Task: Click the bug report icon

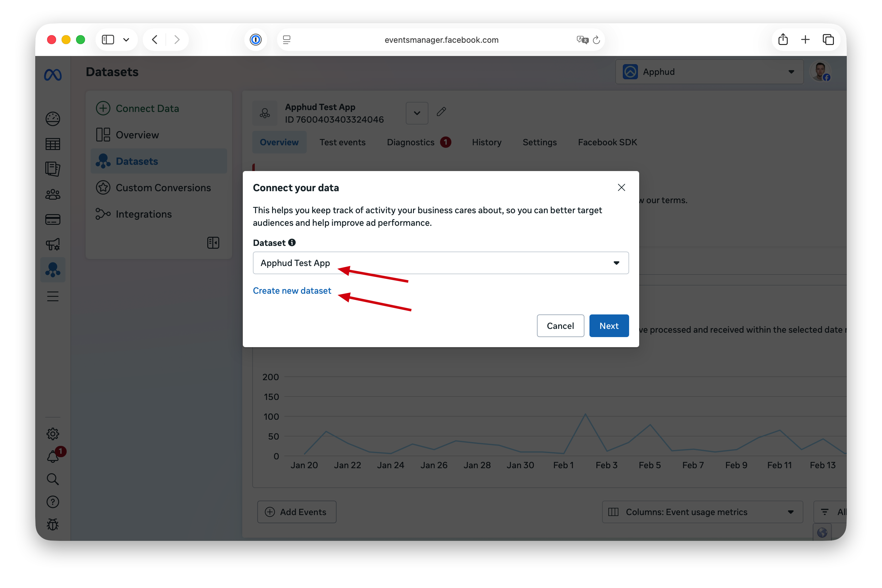Action: (x=53, y=524)
